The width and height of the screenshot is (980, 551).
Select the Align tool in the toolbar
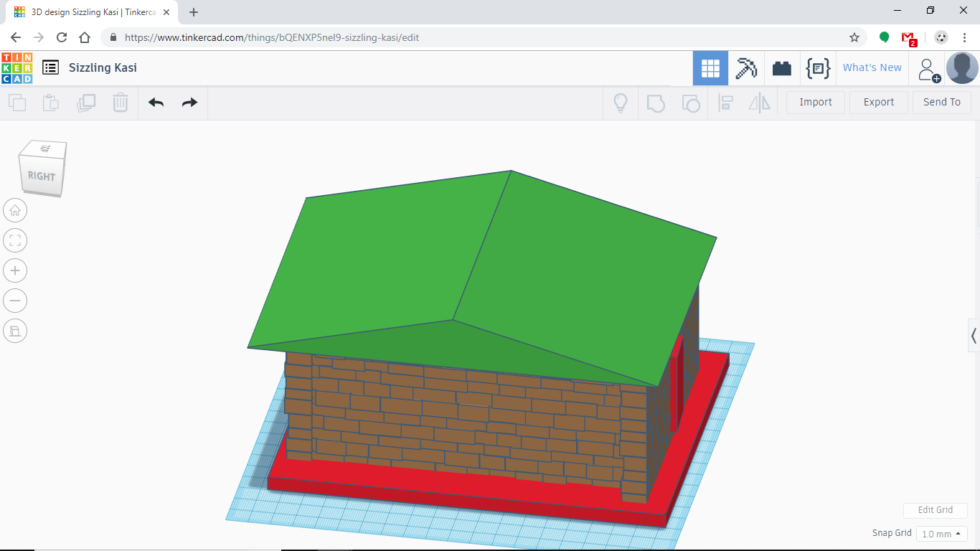725,103
